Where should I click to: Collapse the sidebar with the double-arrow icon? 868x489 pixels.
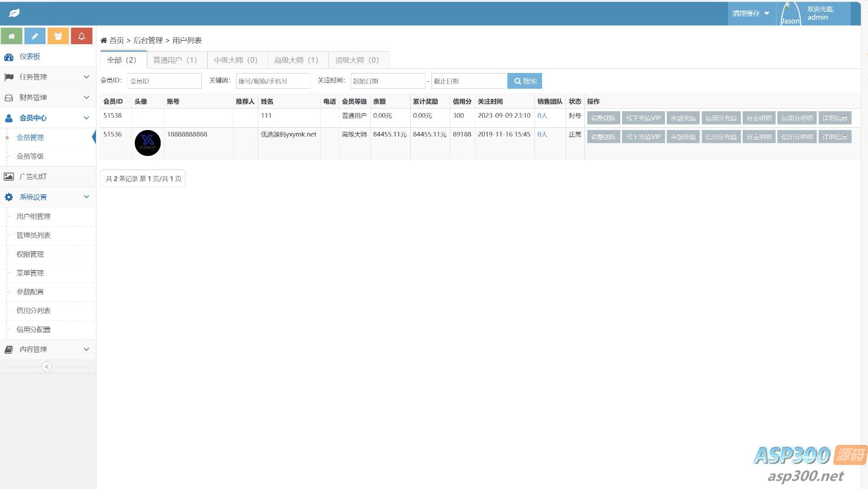click(x=47, y=367)
